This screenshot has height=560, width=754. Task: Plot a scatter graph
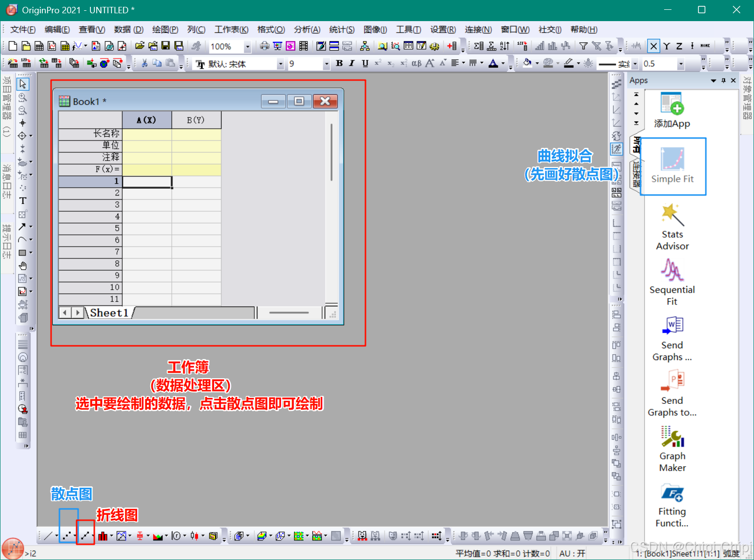[66, 536]
